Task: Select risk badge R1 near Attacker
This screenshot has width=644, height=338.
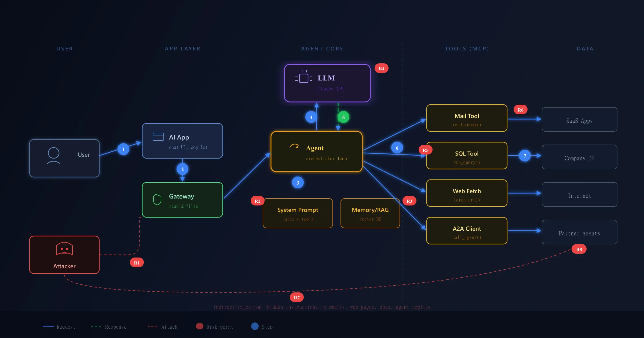Action: pyautogui.click(x=137, y=263)
